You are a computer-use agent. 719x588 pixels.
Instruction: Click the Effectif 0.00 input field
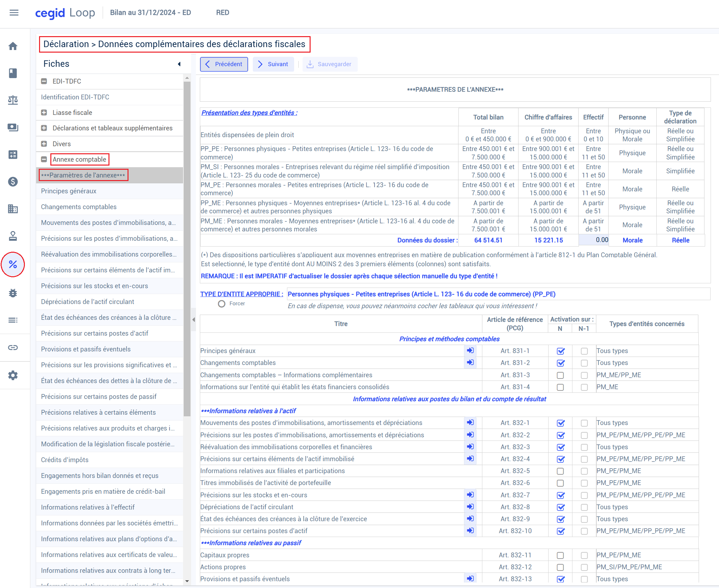point(594,240)
